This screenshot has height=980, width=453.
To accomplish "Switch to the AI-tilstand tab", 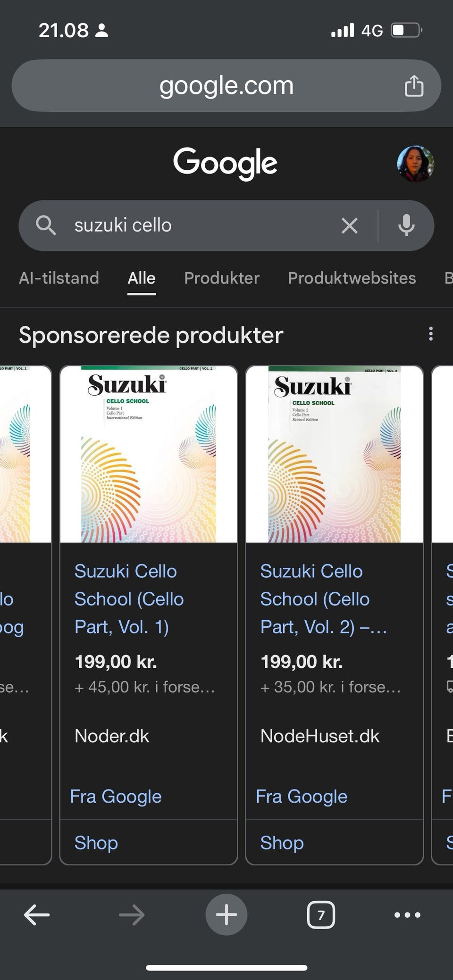I will click(x=59, y=278).
